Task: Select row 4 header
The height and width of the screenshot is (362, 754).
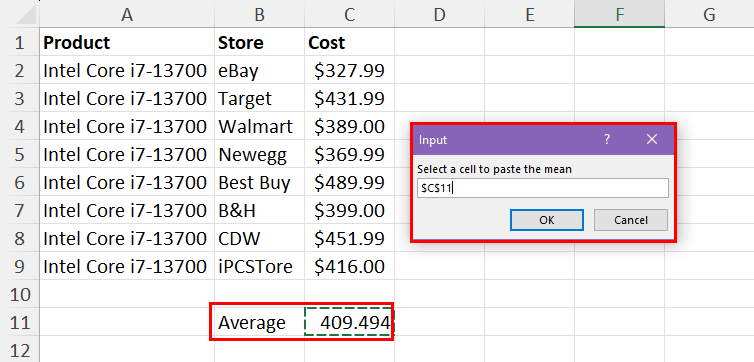Action: [20, 126]
